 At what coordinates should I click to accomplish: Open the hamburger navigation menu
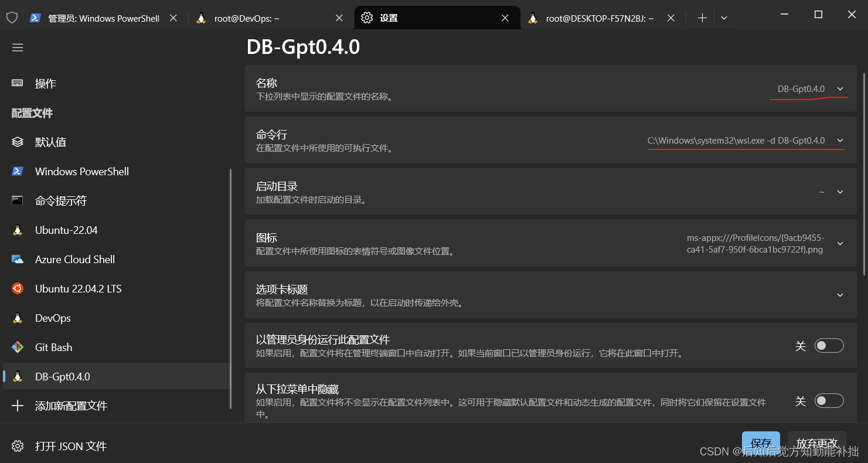(18, 47)
